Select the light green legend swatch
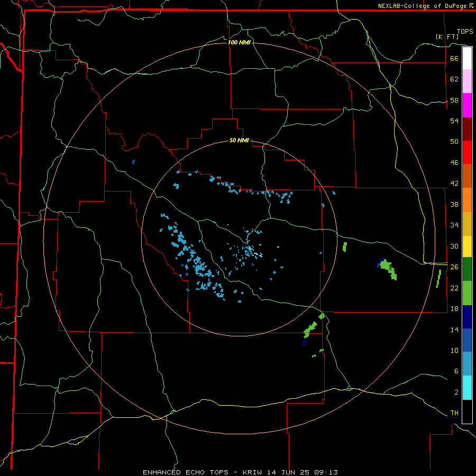 coord(467,293)
